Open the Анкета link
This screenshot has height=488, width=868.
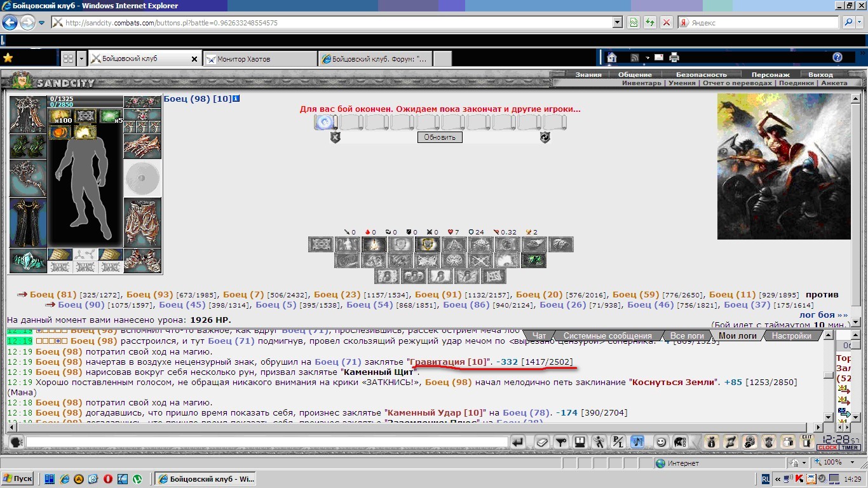(x=834, y=83)
